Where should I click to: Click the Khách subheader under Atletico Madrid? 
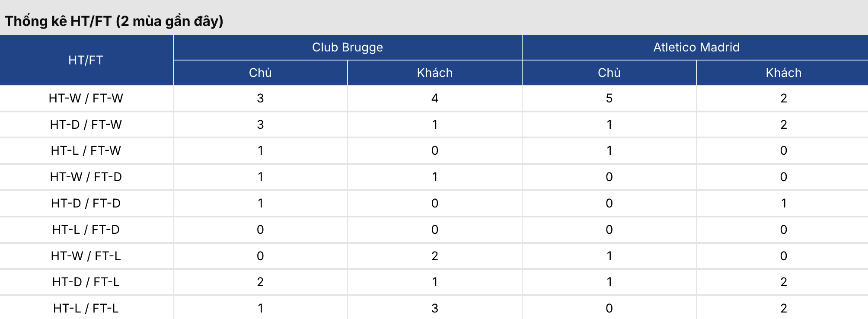click(x=783, y=73)
